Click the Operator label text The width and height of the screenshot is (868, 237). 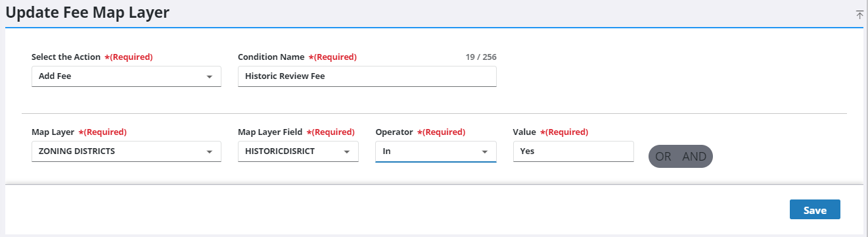click(394, 132)
